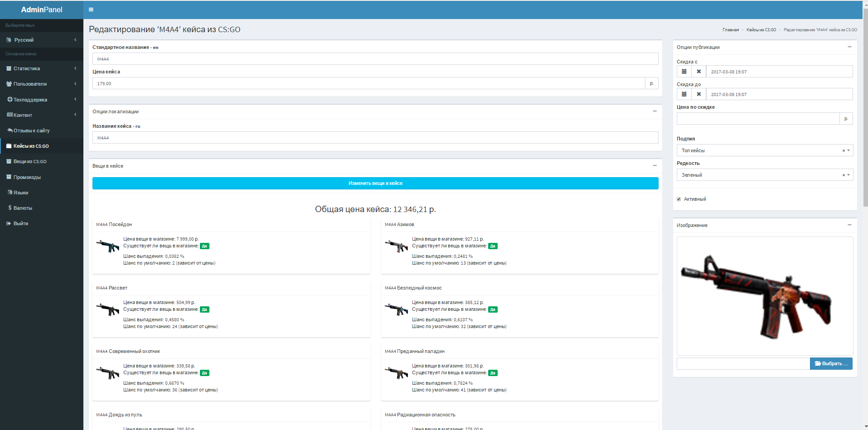Click the Статистика sidebar icon
The height and width of the screenshot is (430, 868).
click(9, 68)
